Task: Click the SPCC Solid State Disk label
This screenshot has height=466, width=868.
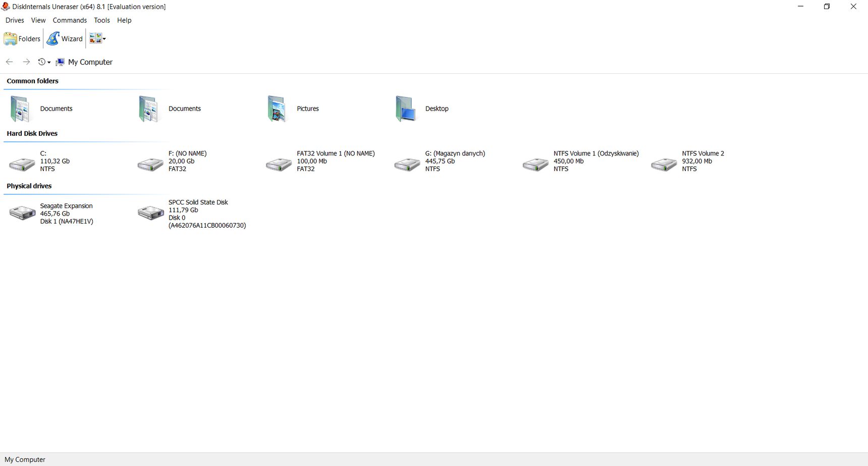Action: click(x=198, y=202)
